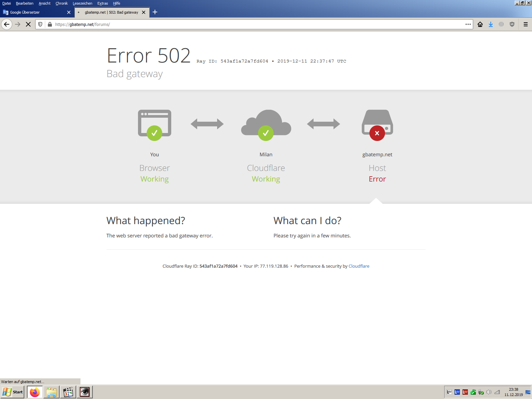The image size is (532, 399).
Task: Go back to the previous page
Action: pyautogui.click(x=7, y=24)
